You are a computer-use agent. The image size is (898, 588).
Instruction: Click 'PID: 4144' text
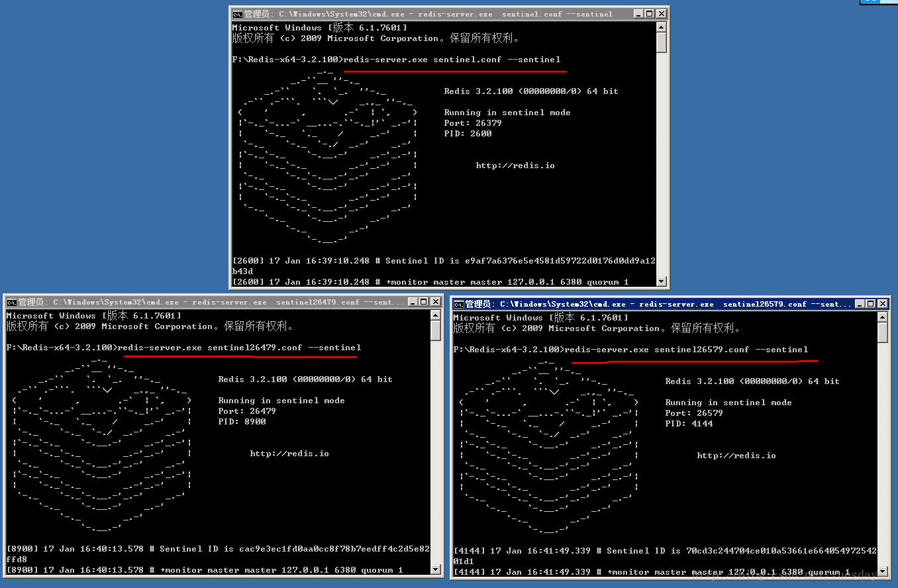point(689,424)
